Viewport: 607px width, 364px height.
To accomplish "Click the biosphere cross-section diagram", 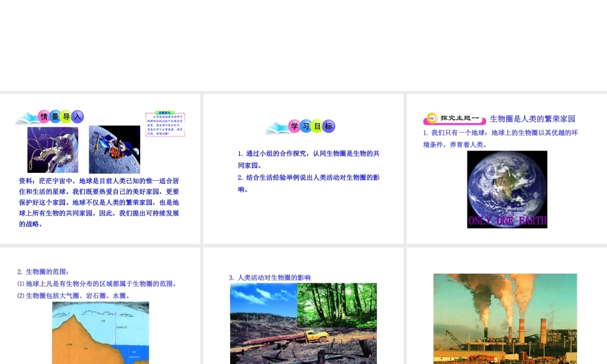I will coord(101,332).
